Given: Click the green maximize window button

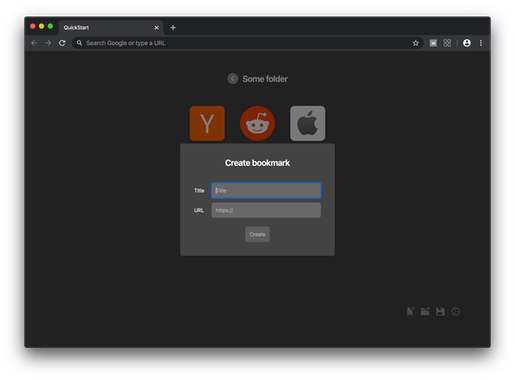Looking at the screenshot, I should pos(50,26).
